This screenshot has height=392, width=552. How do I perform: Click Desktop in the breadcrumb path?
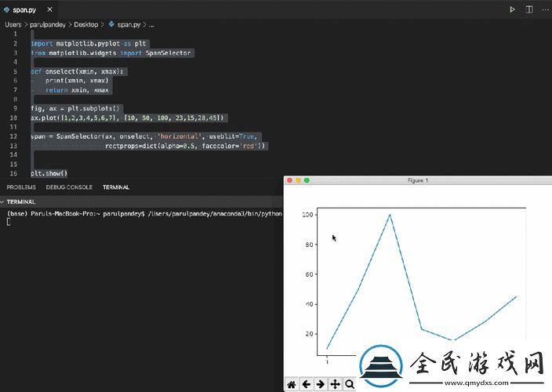[x=86, y=24]
